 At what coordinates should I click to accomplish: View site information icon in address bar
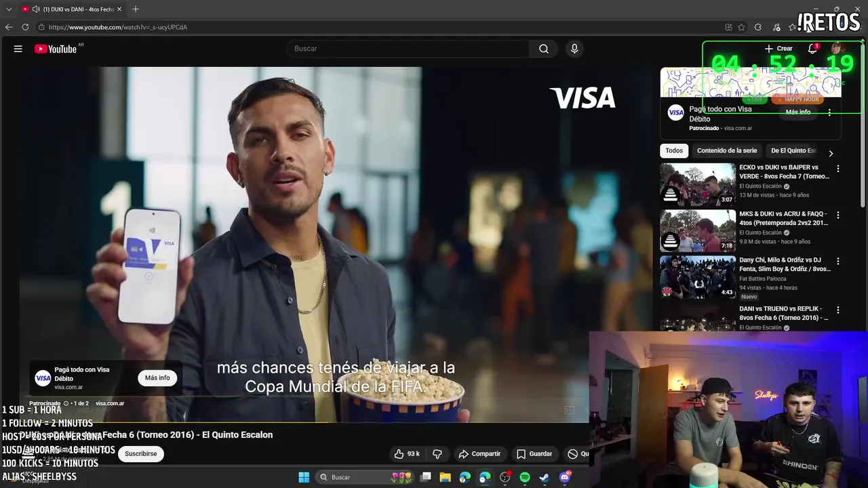41,27
